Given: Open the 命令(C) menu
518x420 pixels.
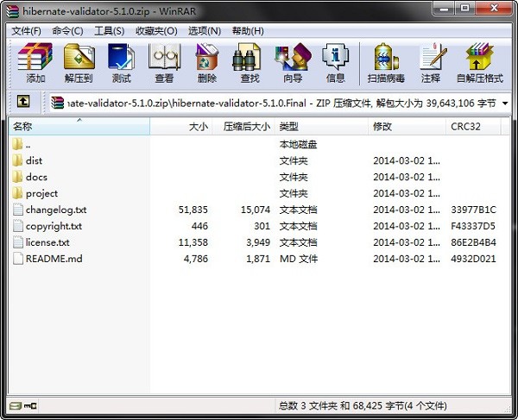Looking at the screenshot, I should [67, 31].
